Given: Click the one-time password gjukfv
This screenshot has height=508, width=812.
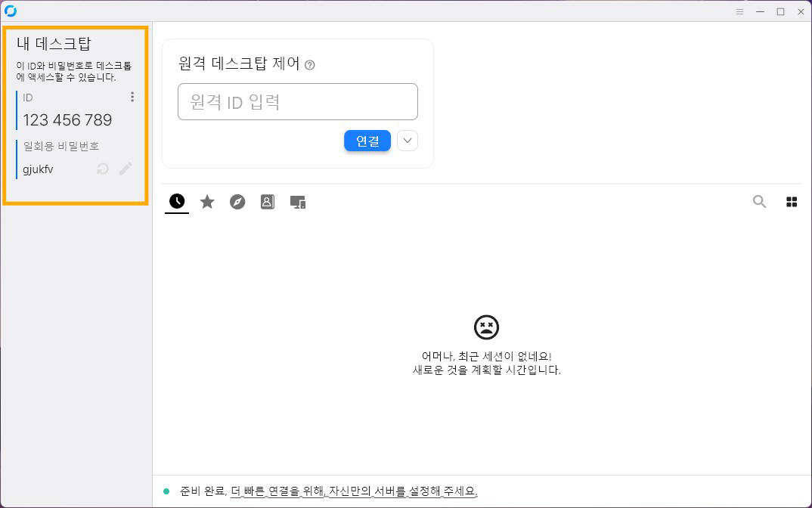Looking at the screenshot, I should (38, 169).
